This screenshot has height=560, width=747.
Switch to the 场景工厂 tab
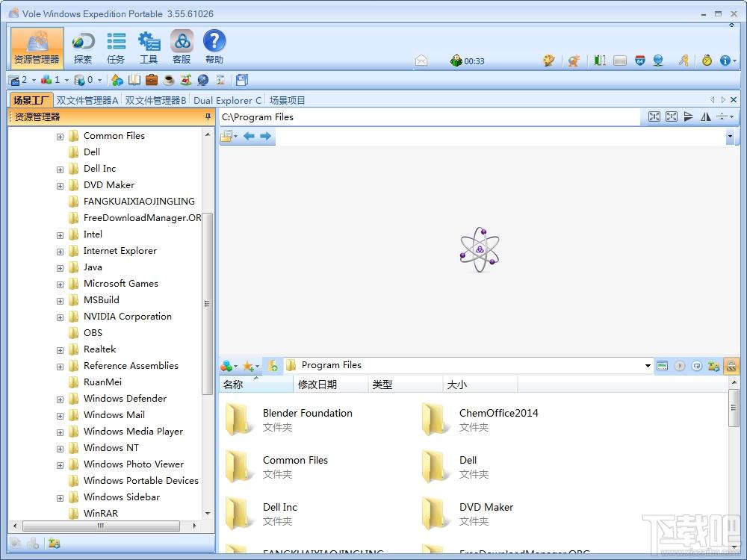pos(31,100)
